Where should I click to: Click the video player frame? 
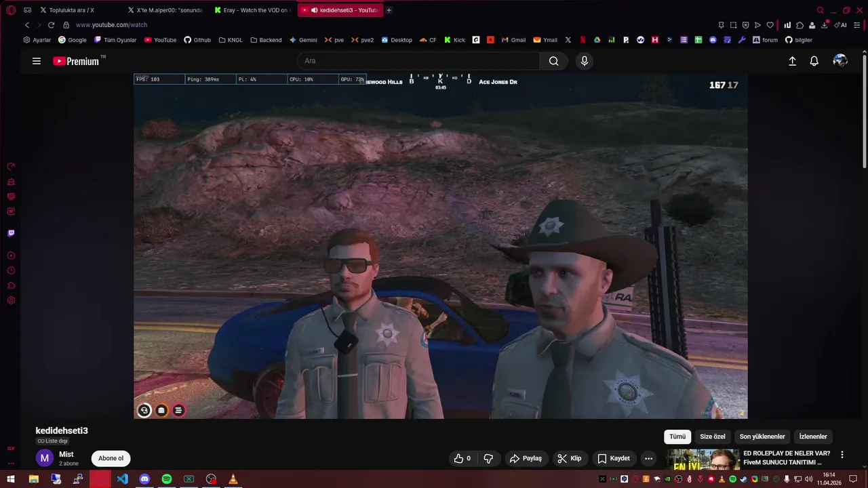point(441,246)
